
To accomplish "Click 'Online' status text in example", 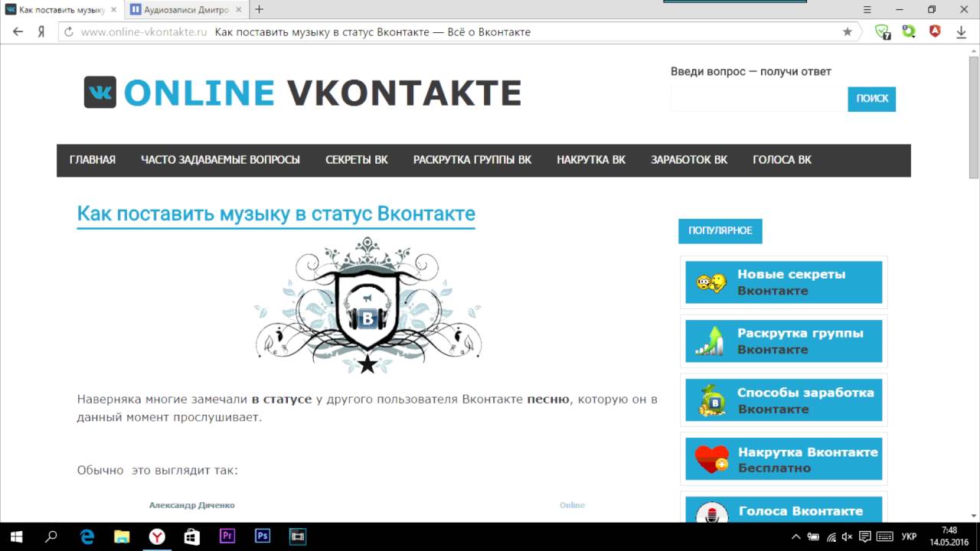I will coord(572,505).
